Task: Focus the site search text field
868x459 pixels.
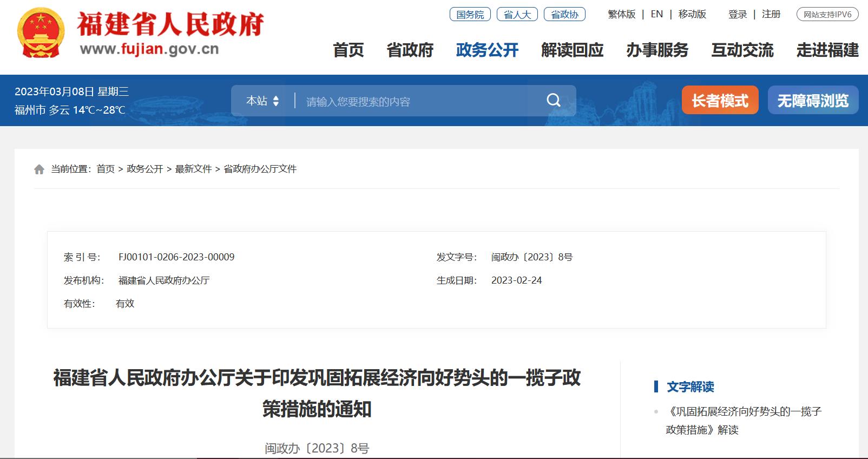Action: (417, 102)
